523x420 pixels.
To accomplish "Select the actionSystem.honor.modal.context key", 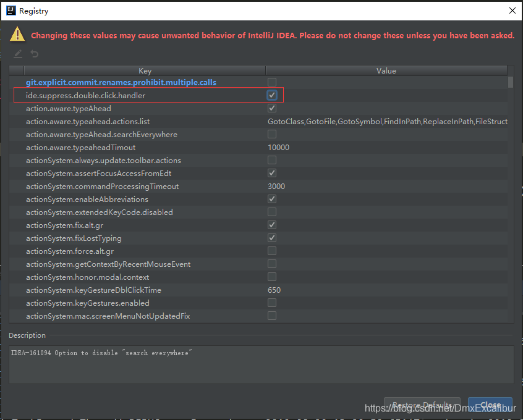I will click(x=87, y=277).
